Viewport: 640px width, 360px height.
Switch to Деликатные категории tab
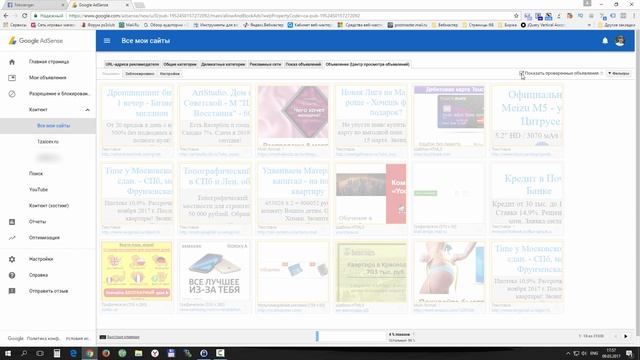click(223, 64)
